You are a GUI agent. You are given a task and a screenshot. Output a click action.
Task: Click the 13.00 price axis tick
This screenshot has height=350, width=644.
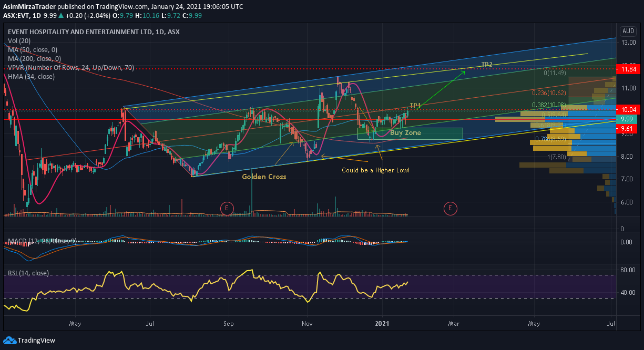628,43
